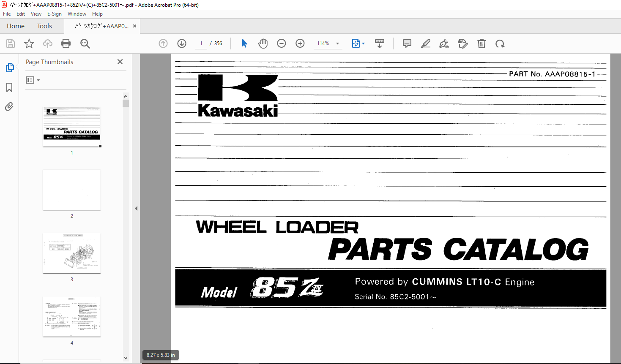Viewport: 621px width, 364px height.
Task: Select the Highlight text pen icon
Action: pyautogui.click(x=426, y=43)
